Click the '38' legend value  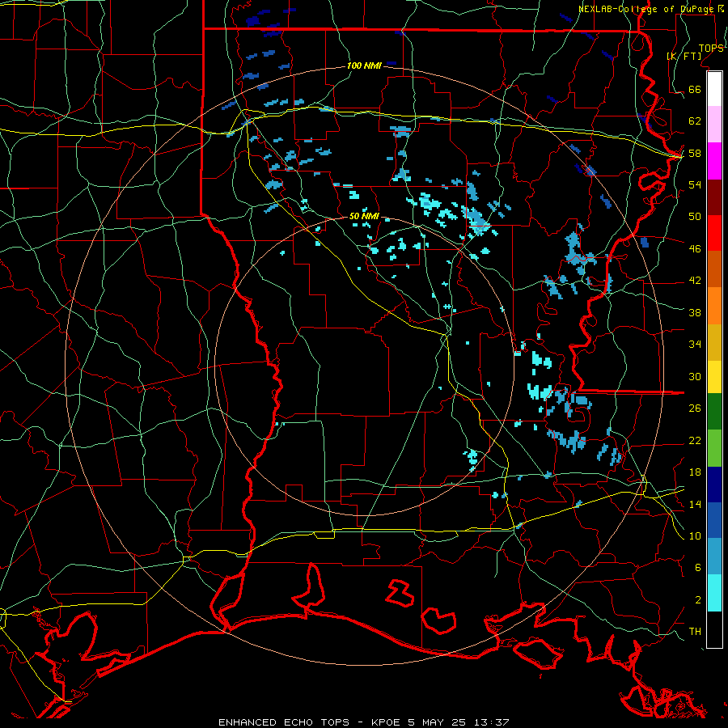pyautogui.click(x=695, y=313)
